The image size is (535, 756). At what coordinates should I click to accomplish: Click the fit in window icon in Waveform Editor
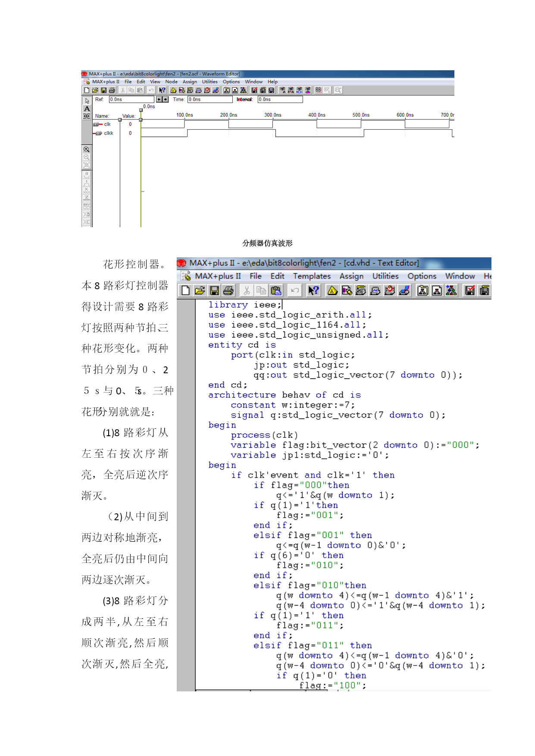[x=87, y=165]
